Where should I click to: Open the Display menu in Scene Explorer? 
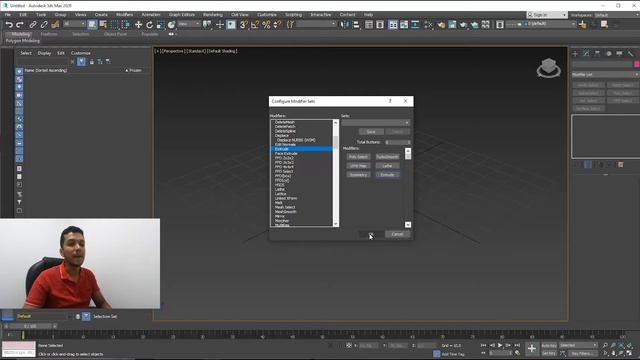[x=44, y=53]
